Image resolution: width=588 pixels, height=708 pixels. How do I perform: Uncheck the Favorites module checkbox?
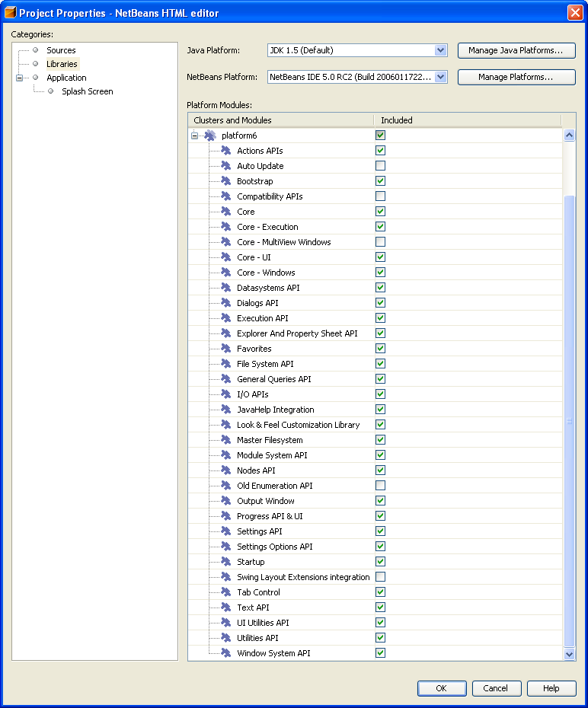coord(380,349)
